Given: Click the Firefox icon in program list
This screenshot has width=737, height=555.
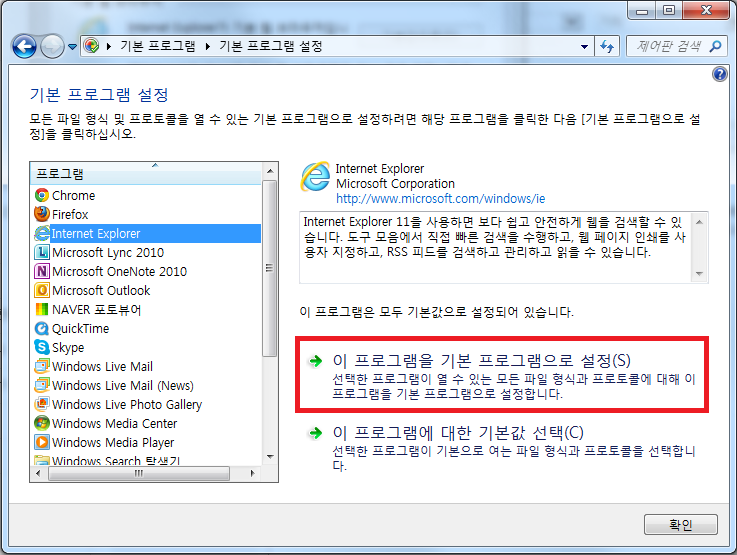Looking at the screenshot, I should (x=42, y=214).
